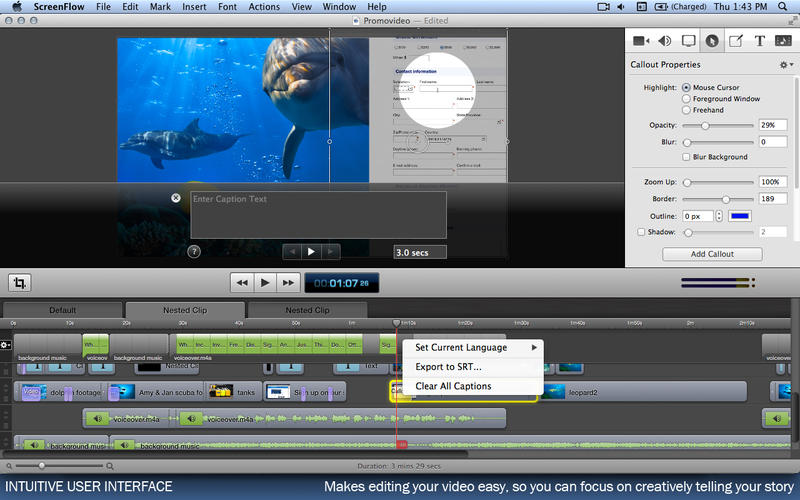Image resolution: width=800 pixels, height=500 pixels.
Task: Click the caption help question mark icon
Action: click(194, 252)
